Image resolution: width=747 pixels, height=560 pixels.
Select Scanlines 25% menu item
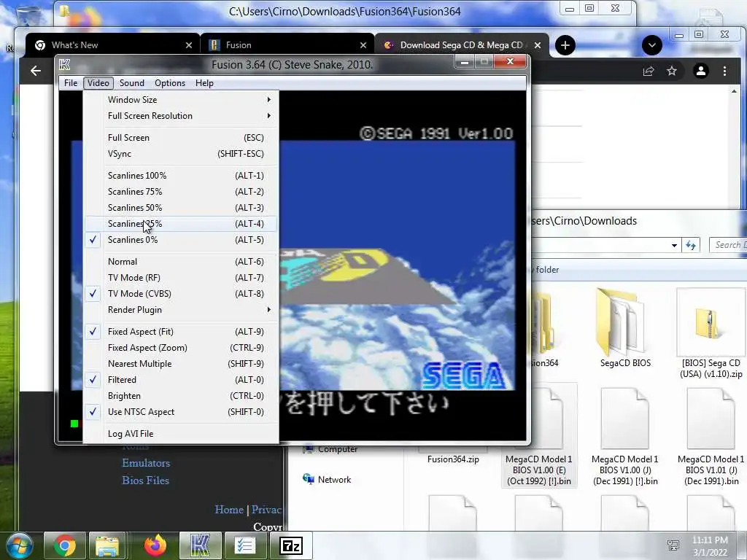pos(181,224)
